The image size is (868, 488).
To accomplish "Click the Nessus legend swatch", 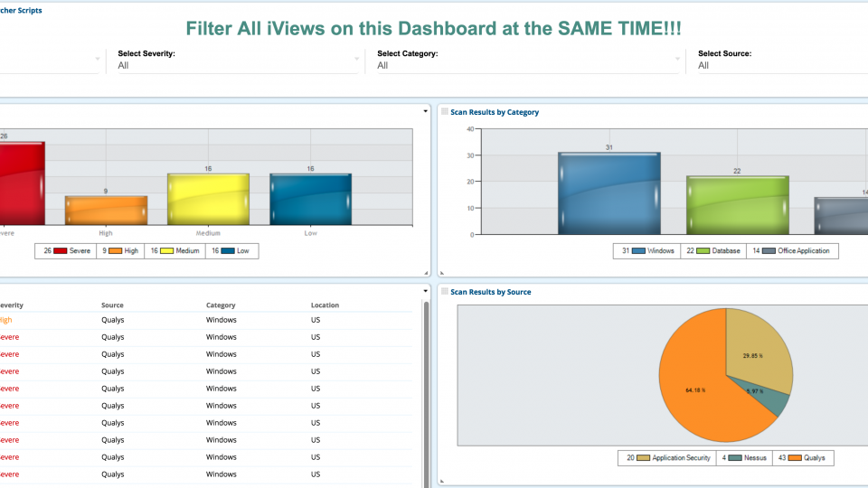I will 735,458.
